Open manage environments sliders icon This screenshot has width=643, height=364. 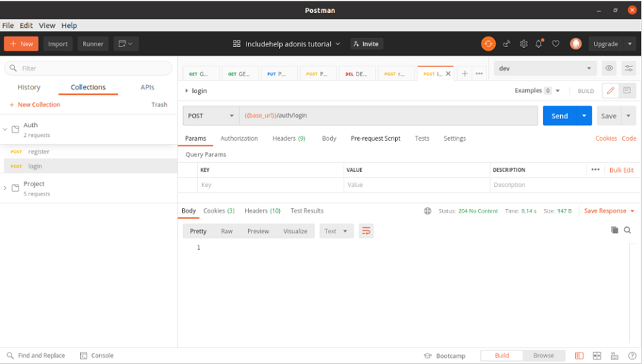click(629, 69)
